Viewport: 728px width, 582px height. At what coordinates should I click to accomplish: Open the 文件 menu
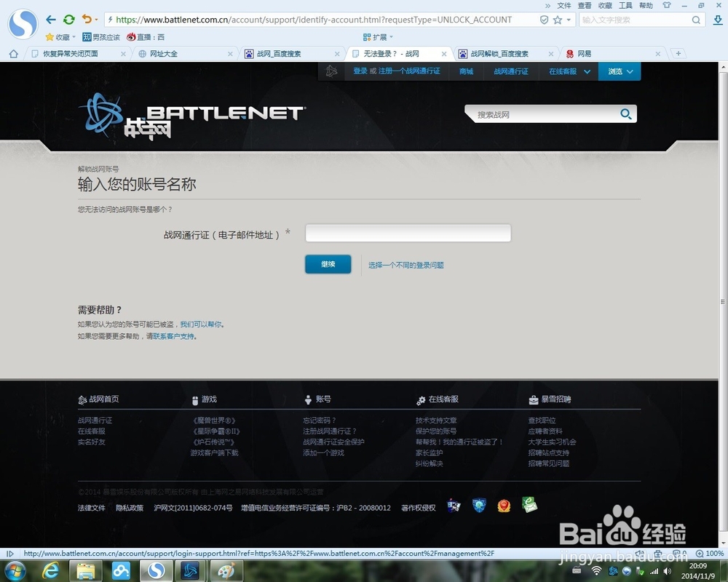coord(564,6)
